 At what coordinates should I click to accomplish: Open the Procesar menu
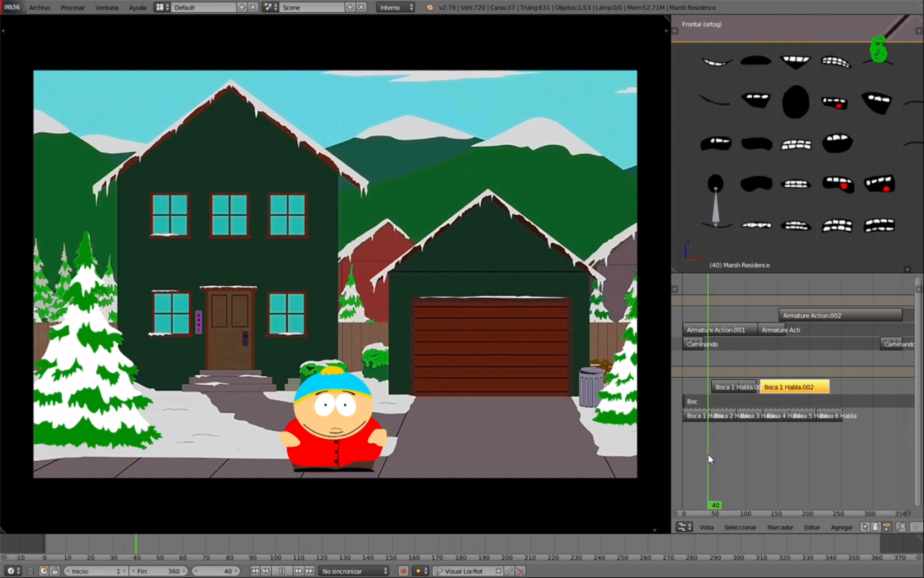click(x=73, y=8)
